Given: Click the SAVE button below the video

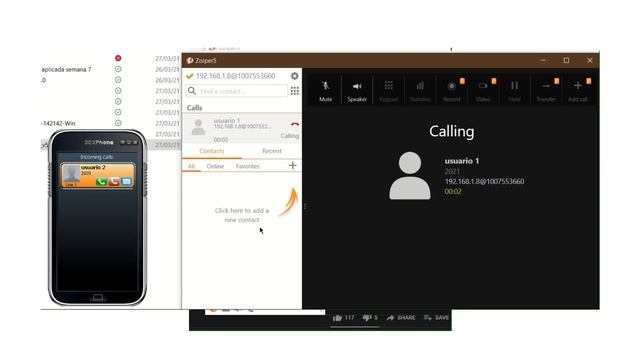Looking at the screenshot, I should point(436,318).
